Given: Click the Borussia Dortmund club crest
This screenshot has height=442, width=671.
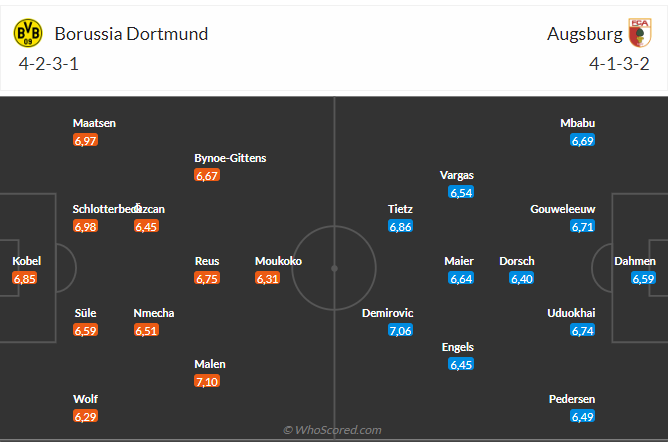Looking at the screenshot, I should pos(28,34).
